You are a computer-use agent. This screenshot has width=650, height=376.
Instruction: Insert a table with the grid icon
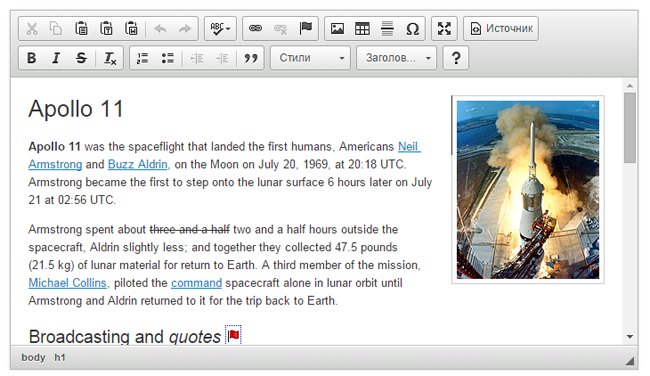click(x=362, y=29)
